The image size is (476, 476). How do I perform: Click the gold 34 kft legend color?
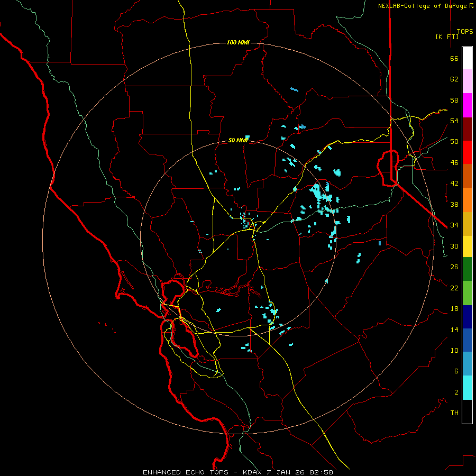click(x=467, y=224)
